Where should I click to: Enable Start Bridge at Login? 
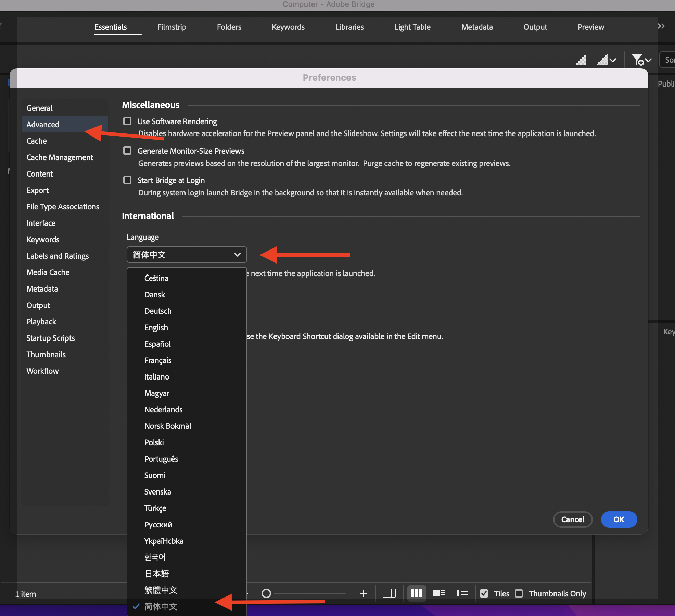point(127,180)
